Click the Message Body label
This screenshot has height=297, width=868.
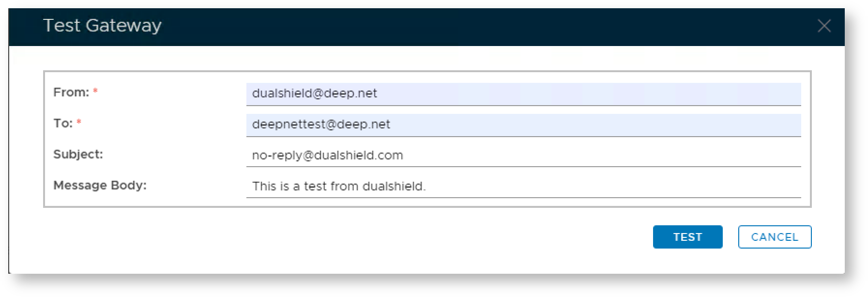(100, 186)
